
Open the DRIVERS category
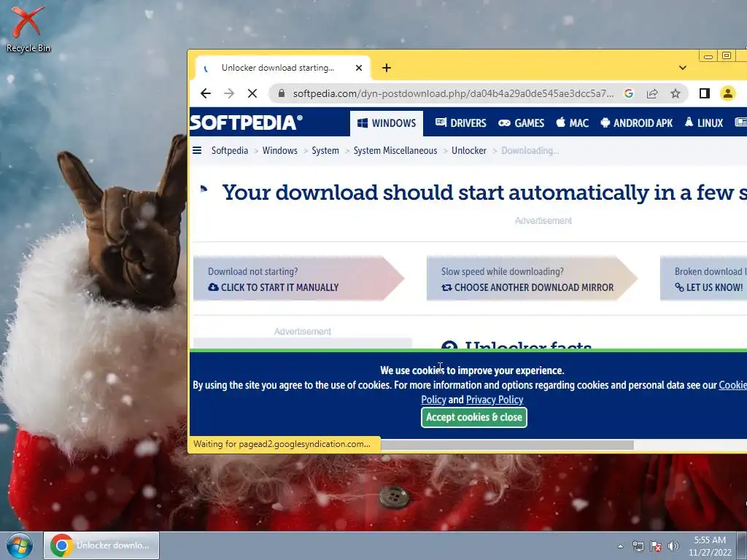coord(461,123)
